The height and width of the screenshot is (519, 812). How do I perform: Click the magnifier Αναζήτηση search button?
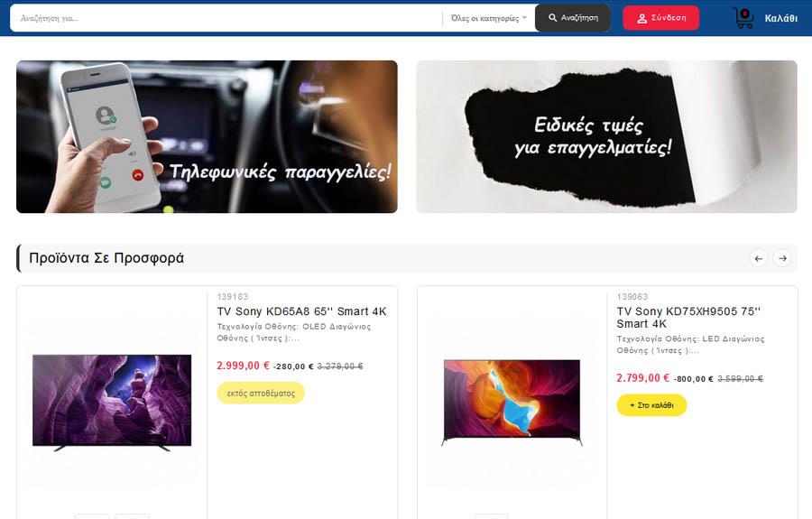(573, 18)
